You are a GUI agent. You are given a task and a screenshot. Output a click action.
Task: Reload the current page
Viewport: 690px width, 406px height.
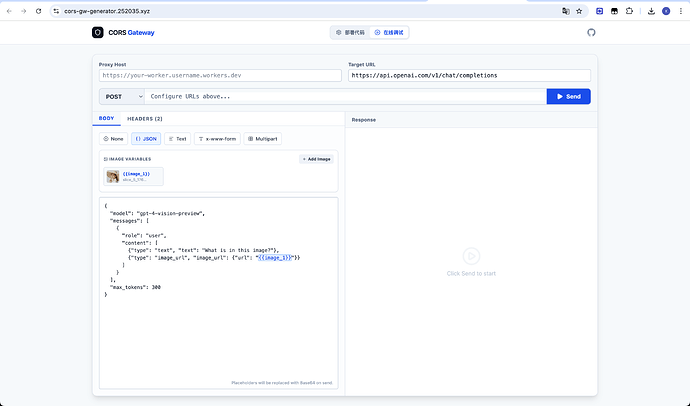tap(39, 11)
